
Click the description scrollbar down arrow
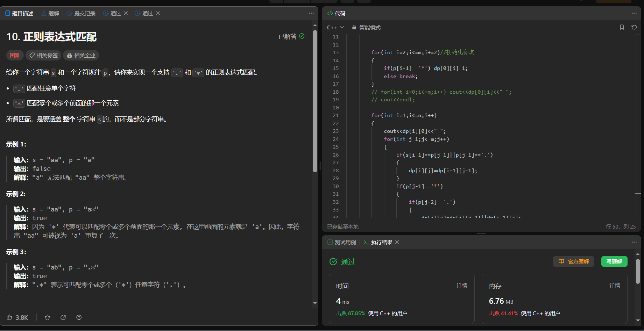315,303
